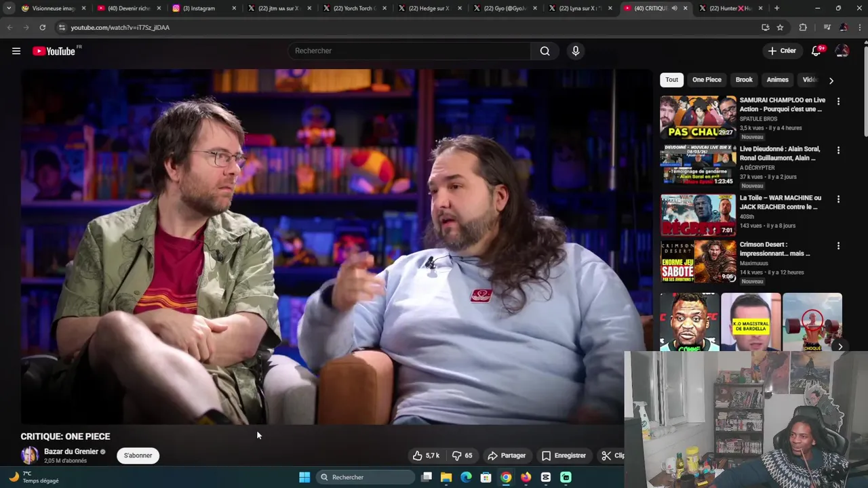Show more filter chips with right arrow
The height and width of the screenshot is (488, 868).
tap(831, 80)
